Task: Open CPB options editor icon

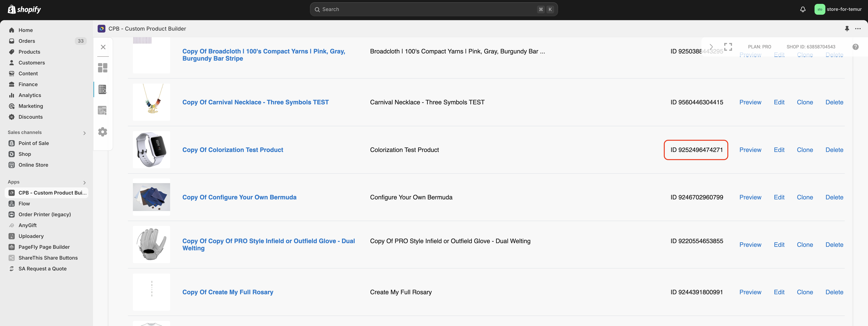Action: click(x=102, y=111)
